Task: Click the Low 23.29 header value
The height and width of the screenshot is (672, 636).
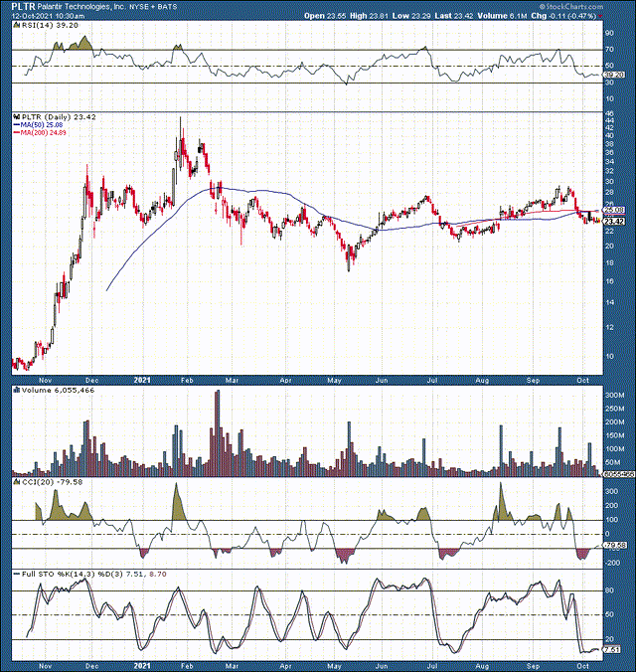Action: coord(411,16)
